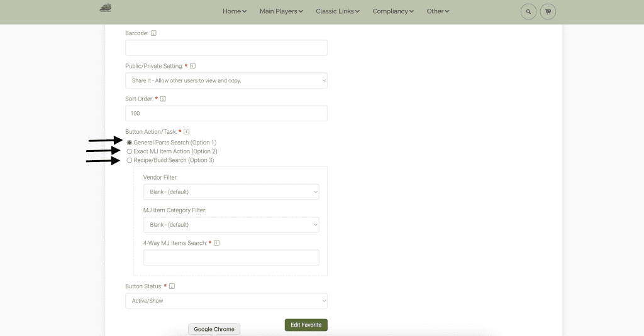
Task: Select Exact MJ Item Action (Option 2)
Action: pos(130,151)
